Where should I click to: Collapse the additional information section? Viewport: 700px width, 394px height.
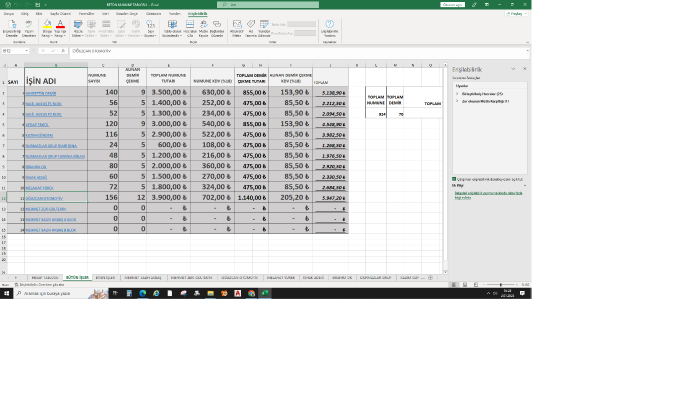pyautogui.click(x=525, y=186)
